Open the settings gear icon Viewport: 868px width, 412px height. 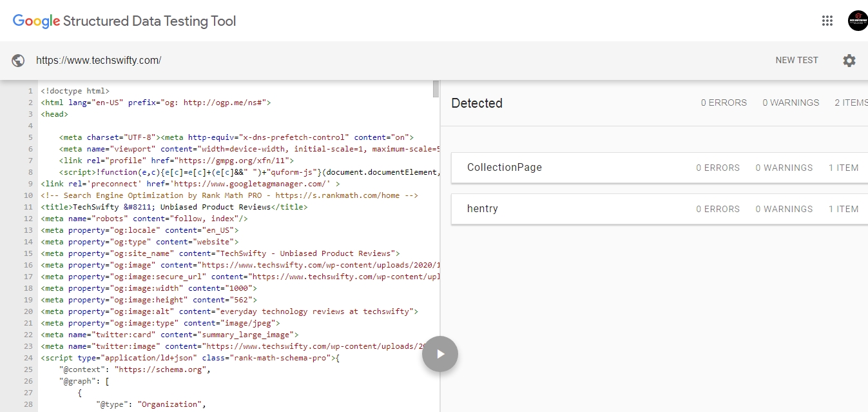[x=849, y=61]
